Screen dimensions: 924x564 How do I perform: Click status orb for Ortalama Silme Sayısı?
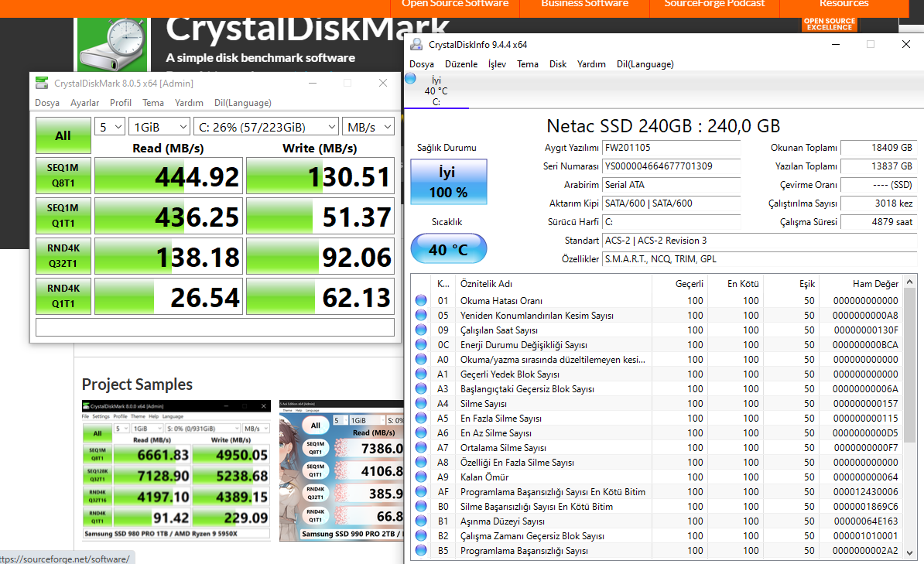[x=421, y=448]
